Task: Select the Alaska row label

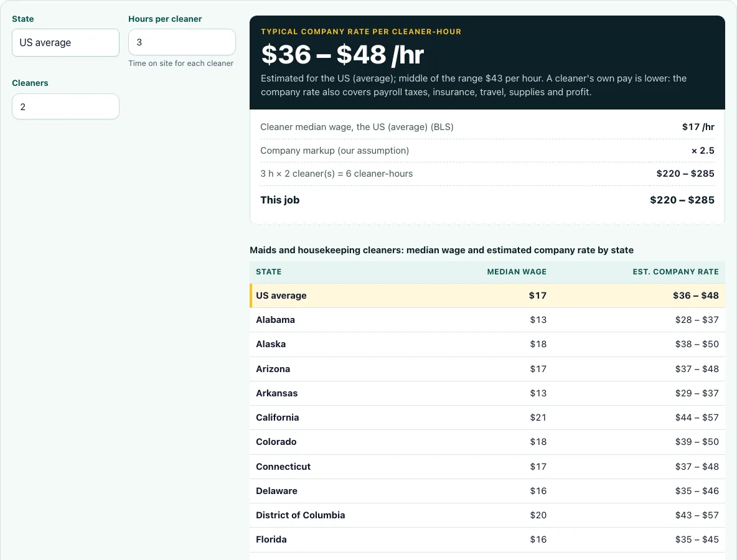Action: click(271, 344)
